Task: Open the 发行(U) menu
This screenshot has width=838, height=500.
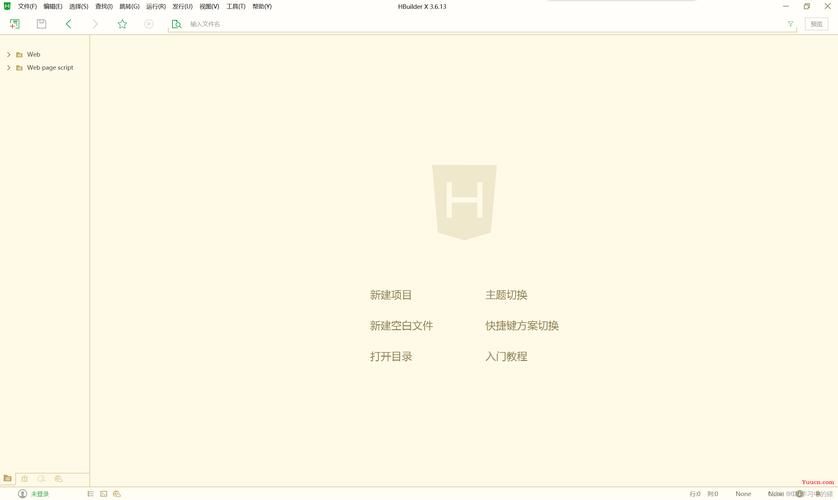Action: (x=182, y=6)
